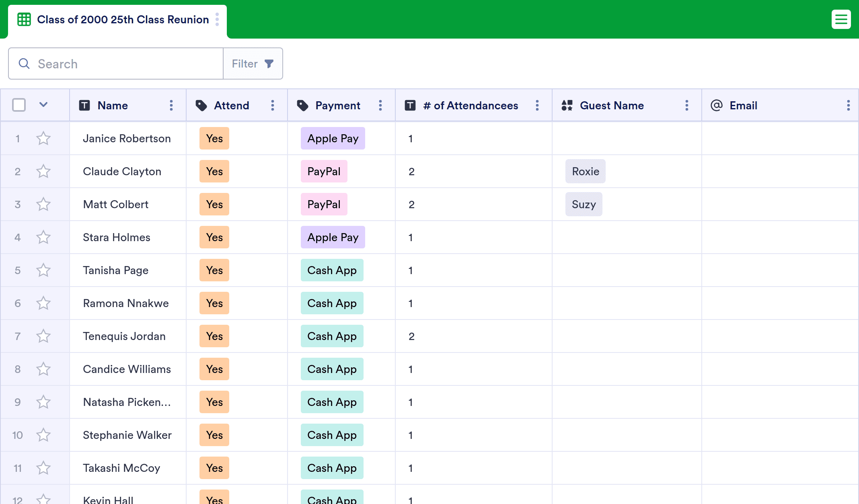This screenshot has width=859, height=504.
Task: Click the filter funnel icon
Action: point(269,64)
